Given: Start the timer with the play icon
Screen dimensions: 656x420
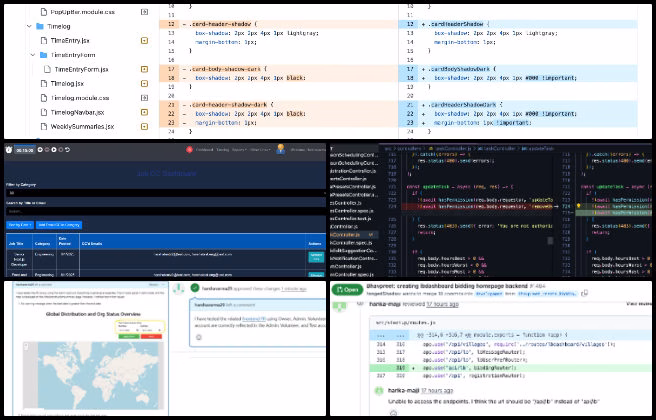Looking at the screenshot, I should click(54, 150).
